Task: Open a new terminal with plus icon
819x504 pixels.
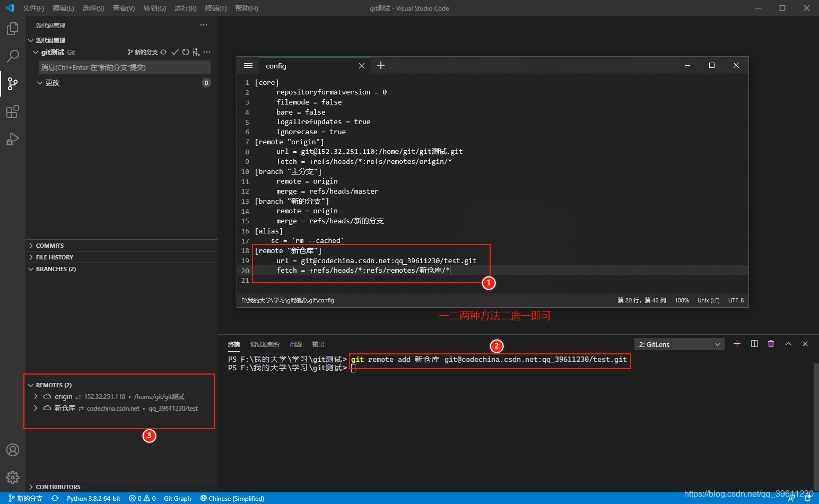Action: (737, 343)
